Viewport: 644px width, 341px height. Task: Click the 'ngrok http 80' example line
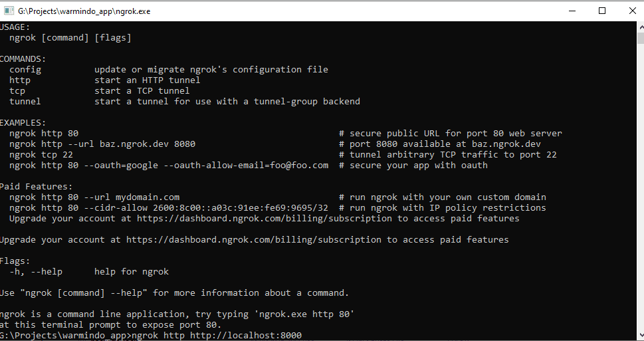tap(44, 134)
